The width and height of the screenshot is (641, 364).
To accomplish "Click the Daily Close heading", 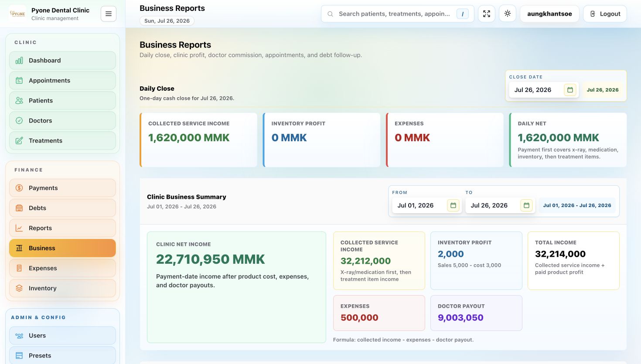I will [x=157, y=88].
